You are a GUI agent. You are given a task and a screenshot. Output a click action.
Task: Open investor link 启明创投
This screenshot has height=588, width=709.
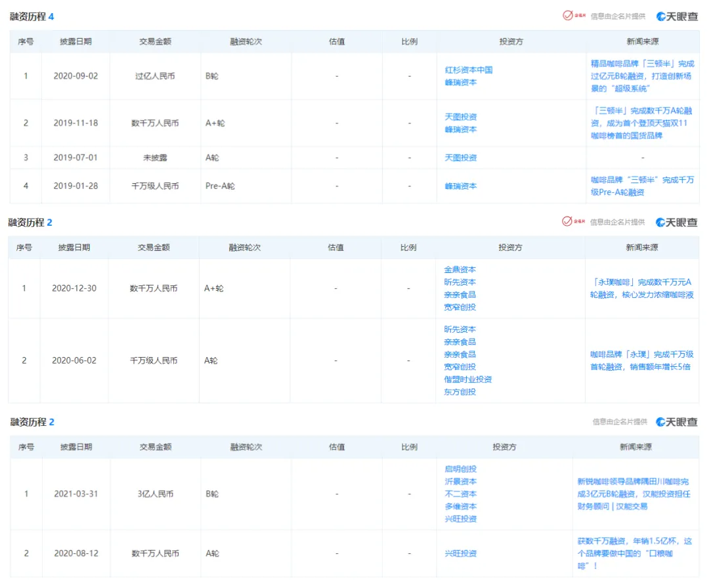pyautogui.click(x=460, y=469)
